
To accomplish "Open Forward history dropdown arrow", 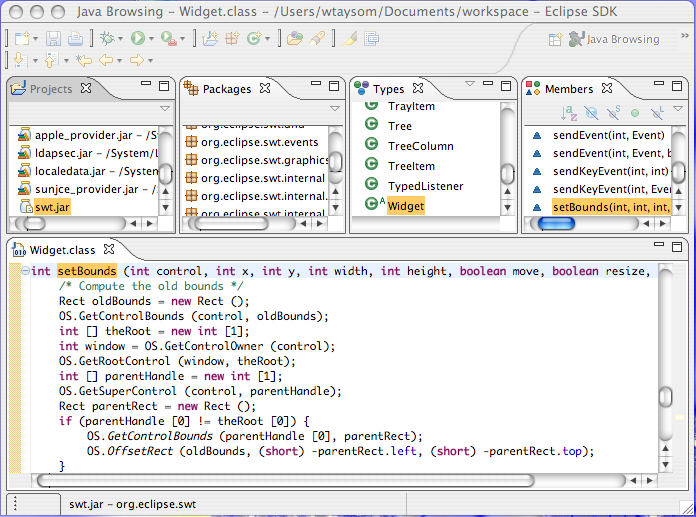I will pyautogui.click(x=150, y=60).
